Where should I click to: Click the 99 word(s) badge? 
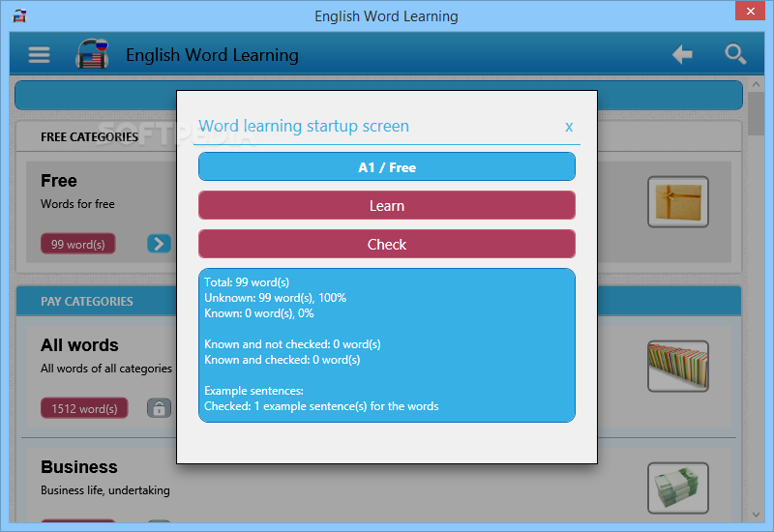click(x=78, y=244)
